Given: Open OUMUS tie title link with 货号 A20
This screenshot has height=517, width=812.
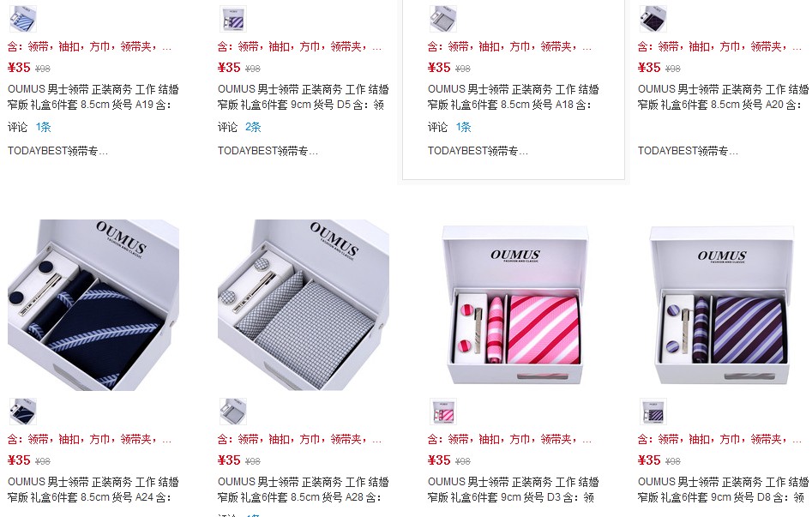Looking at the screenshot, I should 723,97.
